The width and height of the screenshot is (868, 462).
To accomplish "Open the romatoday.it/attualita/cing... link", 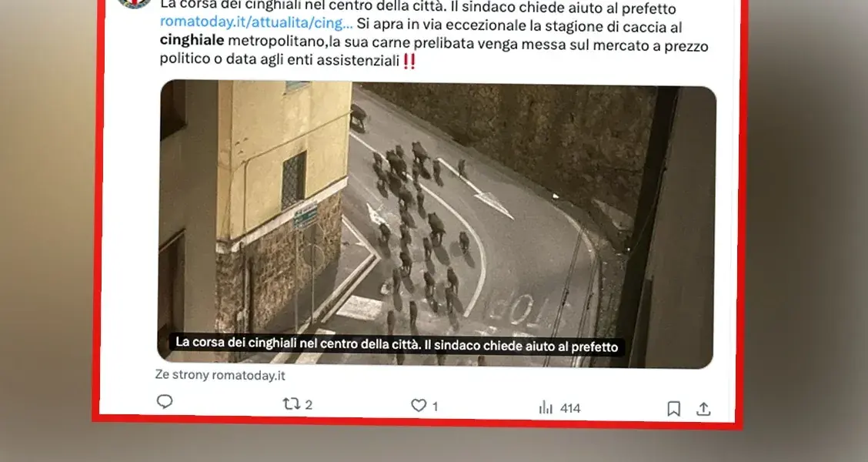I will [255, 22].
